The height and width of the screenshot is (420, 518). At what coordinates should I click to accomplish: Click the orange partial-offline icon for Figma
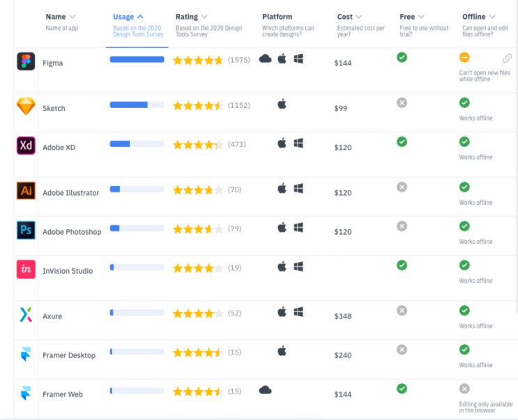pos(464,57)
